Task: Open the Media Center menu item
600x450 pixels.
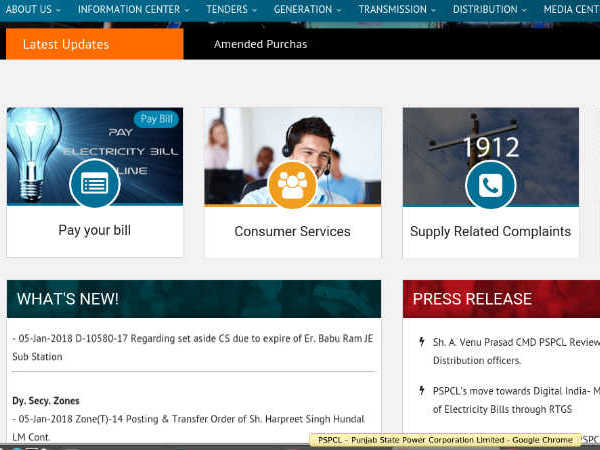Action: (571, 9)
